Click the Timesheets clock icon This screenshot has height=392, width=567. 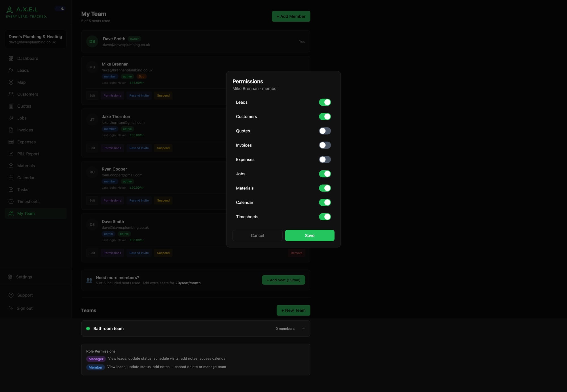[11, 202]
